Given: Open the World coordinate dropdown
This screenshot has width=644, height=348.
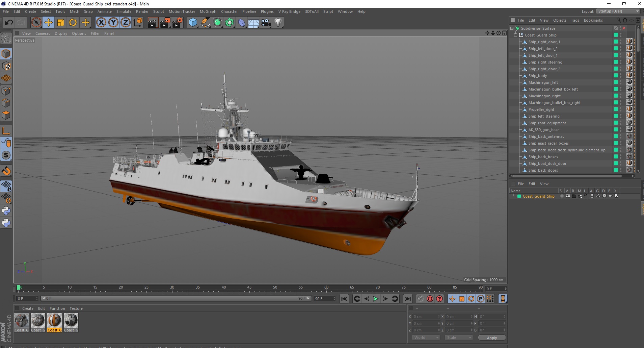Looking at the screenshot, I should coord(426,338).
